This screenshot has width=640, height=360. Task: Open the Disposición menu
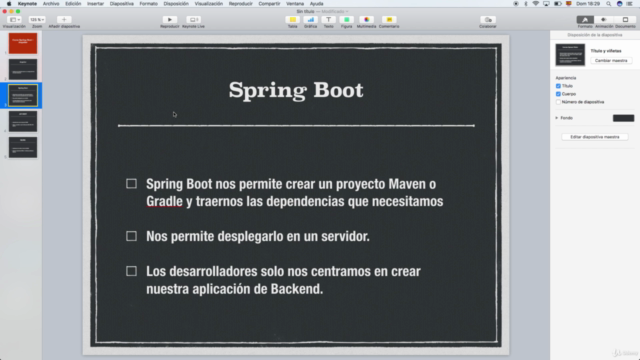click(x=176, y=4)
